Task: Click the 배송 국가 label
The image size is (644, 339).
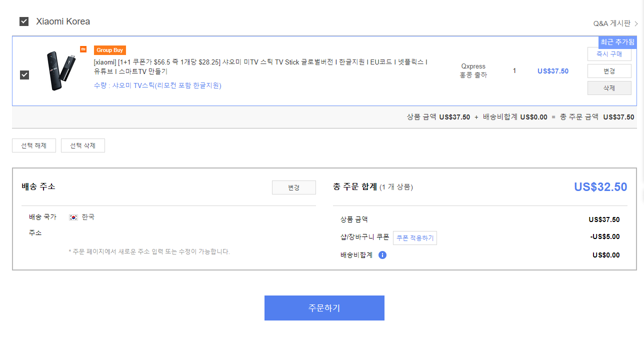Action: point(42,217)
